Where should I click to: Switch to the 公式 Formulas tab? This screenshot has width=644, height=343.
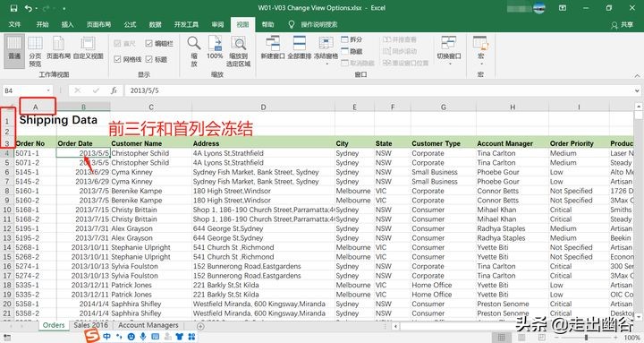tap(131, 24)
